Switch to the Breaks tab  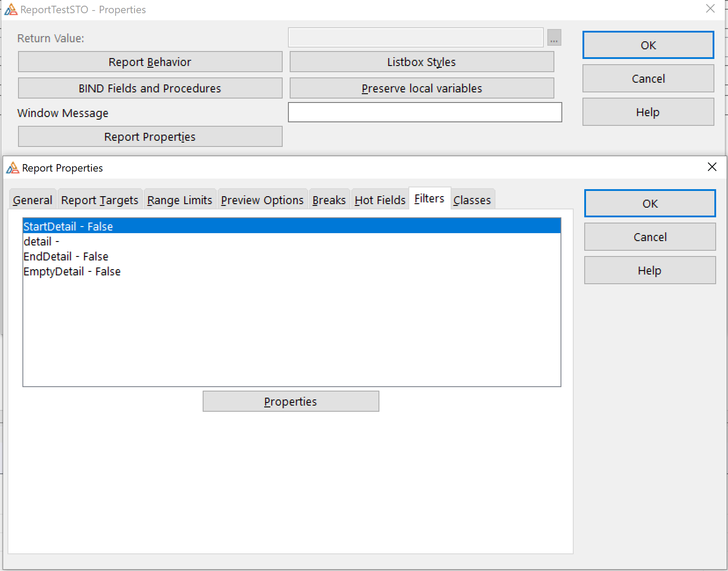pyautogui.click(x=329, y=200)
